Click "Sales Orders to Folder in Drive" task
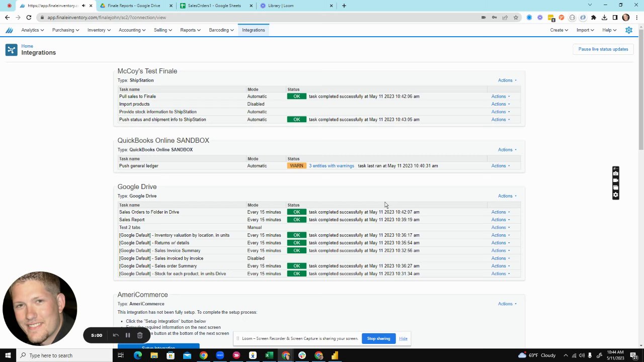The height and width of the screenshot is (362, 644). pyautogui.click(x=149, y=212)
